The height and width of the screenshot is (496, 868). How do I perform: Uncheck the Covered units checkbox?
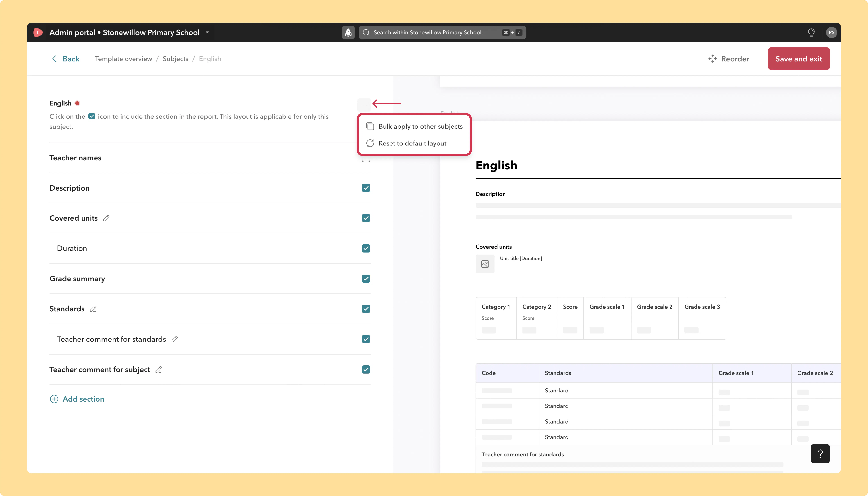click(x=366, y=218)
